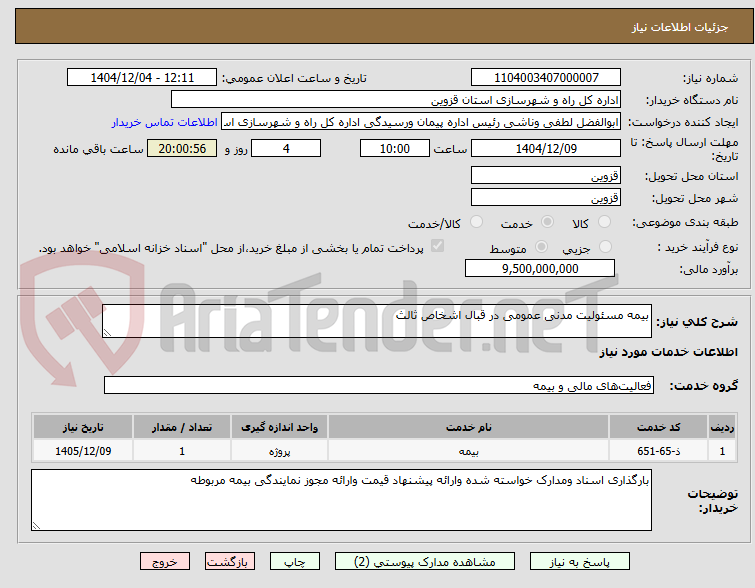Click the ایجاد کننده درخواست field
This screenshot has width=755, height=588.
point(421,122)
